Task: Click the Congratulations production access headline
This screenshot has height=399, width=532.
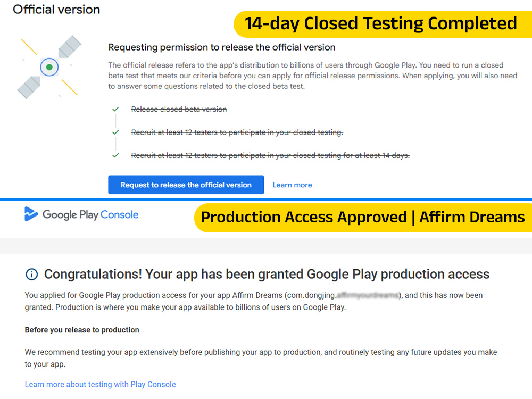Action: (267, 274)
